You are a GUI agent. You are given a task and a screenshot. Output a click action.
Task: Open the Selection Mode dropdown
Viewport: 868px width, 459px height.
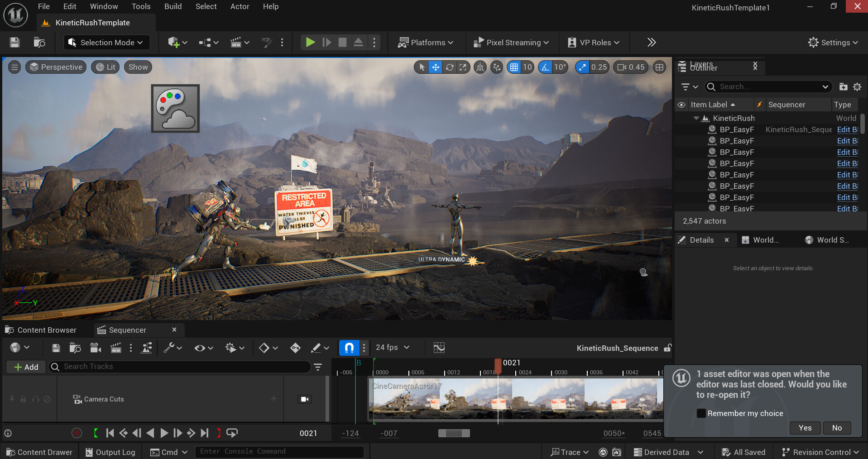pos(106,43)
